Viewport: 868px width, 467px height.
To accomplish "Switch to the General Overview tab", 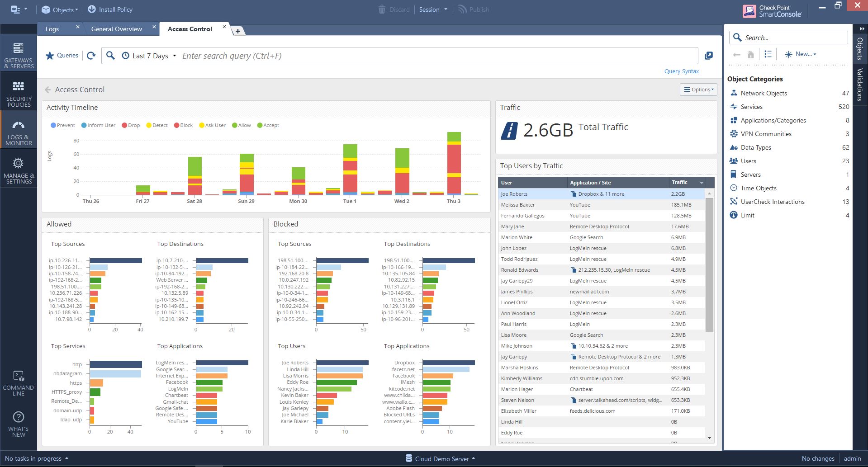I will point(116,29).
